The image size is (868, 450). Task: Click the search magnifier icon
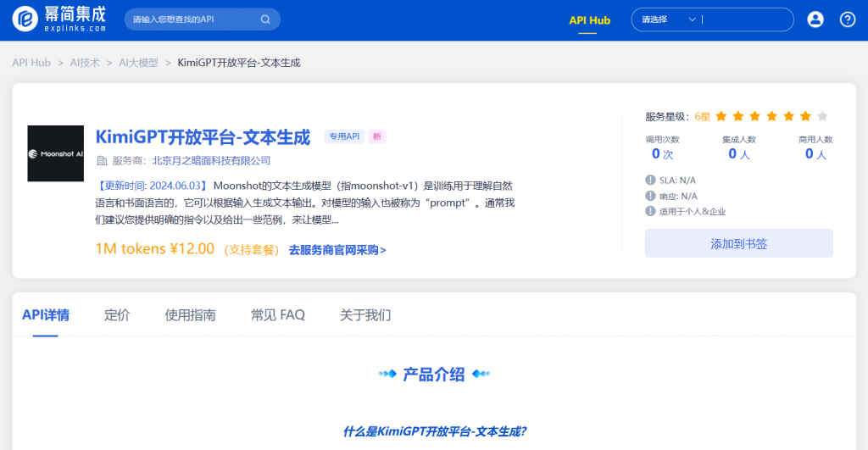[265, 19]
